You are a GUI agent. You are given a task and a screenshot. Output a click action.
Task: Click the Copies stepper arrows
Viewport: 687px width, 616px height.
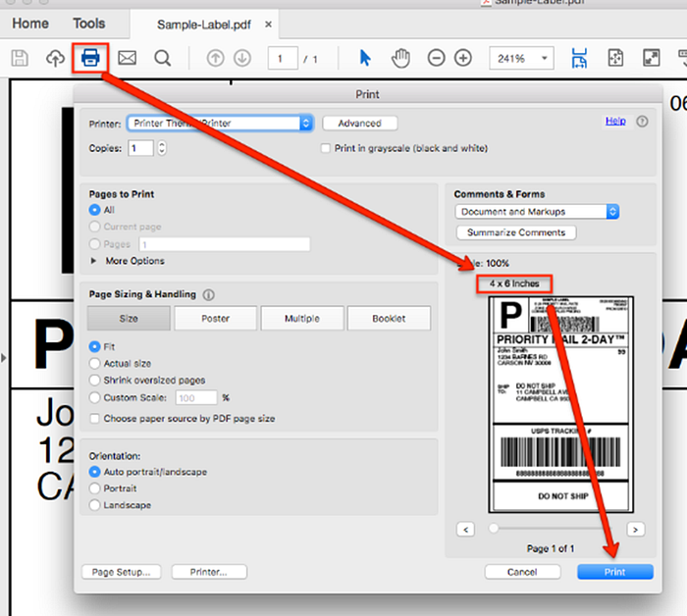pos(162,148)
